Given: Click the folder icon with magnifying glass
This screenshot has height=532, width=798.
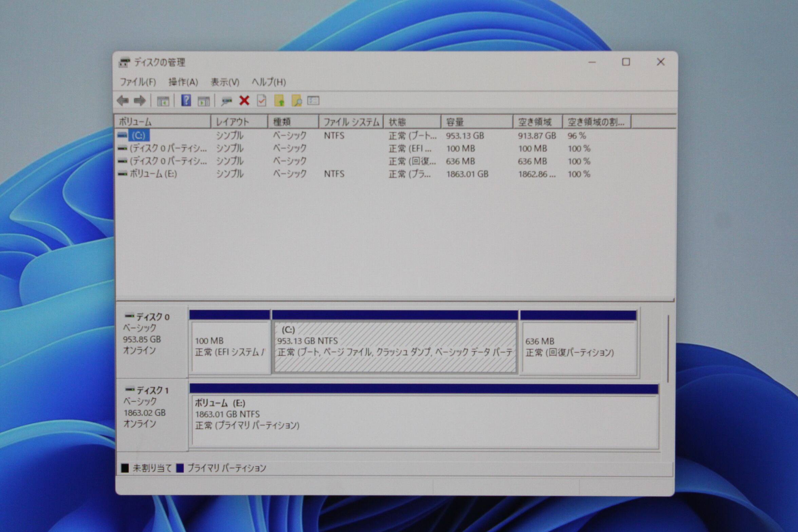Looking at the screenshot, I should tap(297, 101).
